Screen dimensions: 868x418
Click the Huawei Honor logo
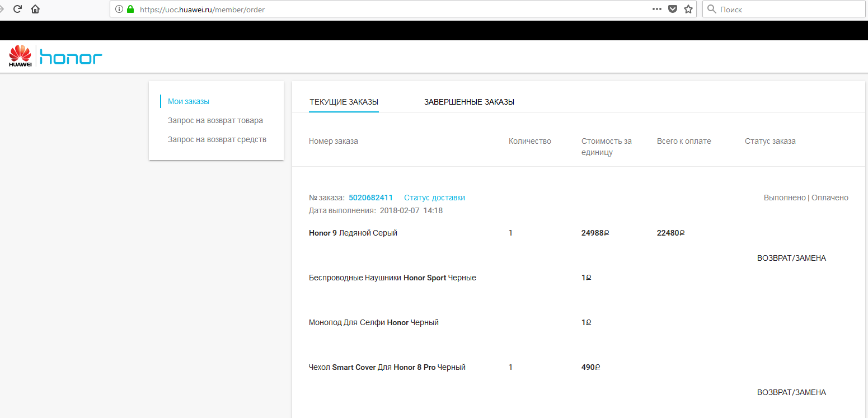click(55, 57)
